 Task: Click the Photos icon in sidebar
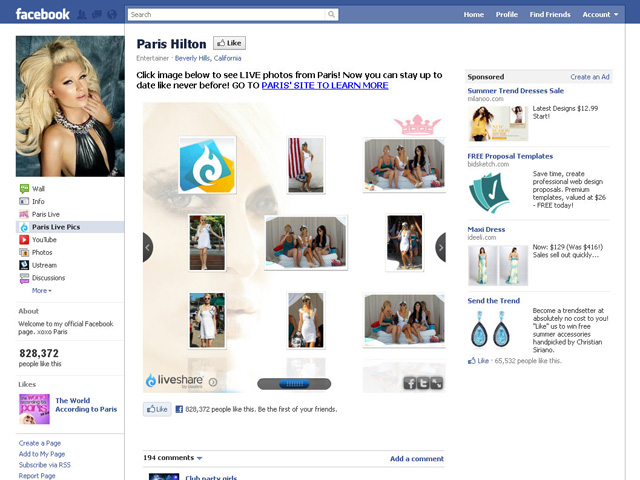click(x=24, y=252)
